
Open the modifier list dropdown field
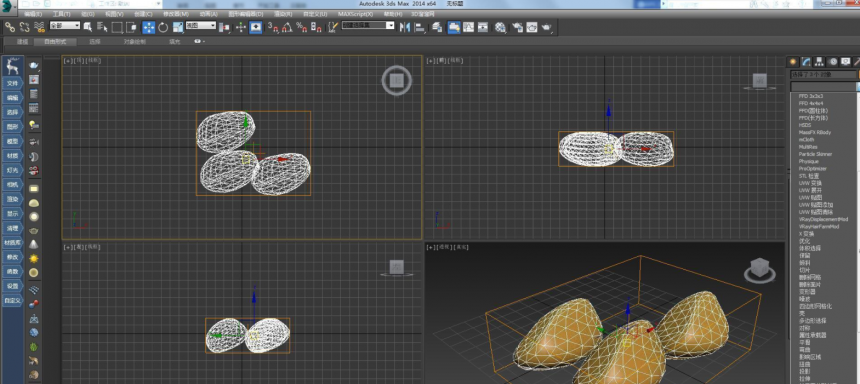coord(823,87)
